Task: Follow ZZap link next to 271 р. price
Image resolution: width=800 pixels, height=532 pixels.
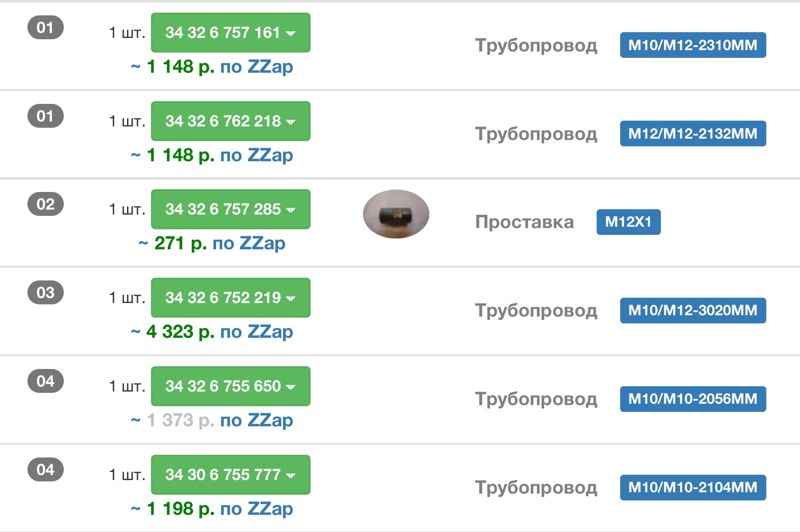Action: click(x=264, y=243)
